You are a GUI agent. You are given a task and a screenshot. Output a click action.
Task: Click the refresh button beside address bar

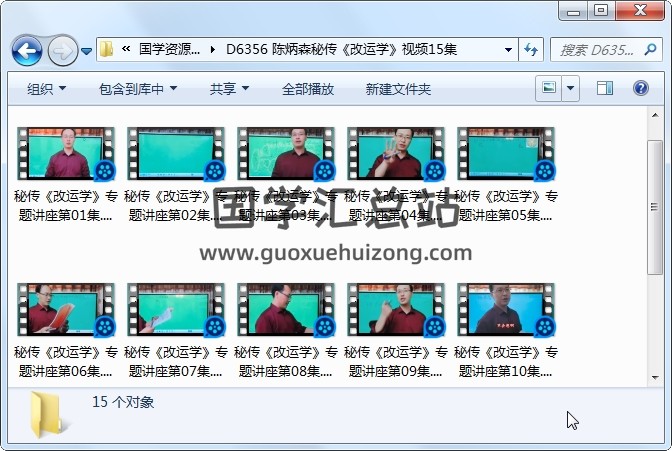[531, 49]
